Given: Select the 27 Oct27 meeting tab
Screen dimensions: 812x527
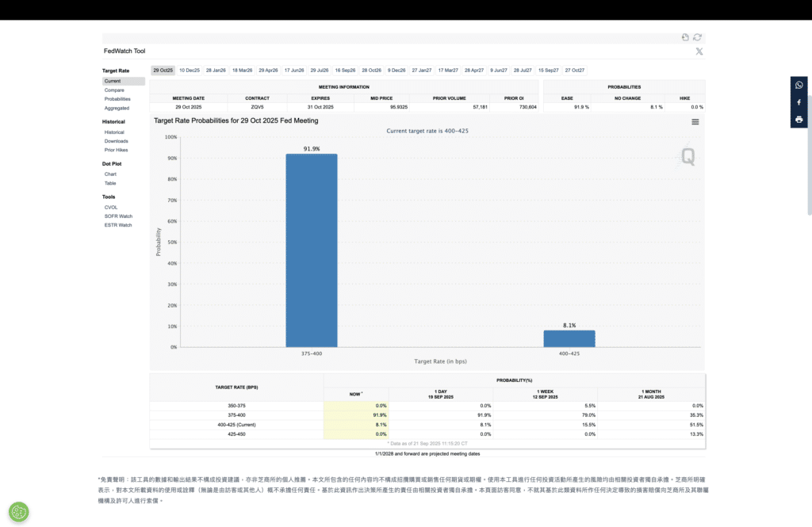Looking at the screenshot, I should tap(574, 71).
